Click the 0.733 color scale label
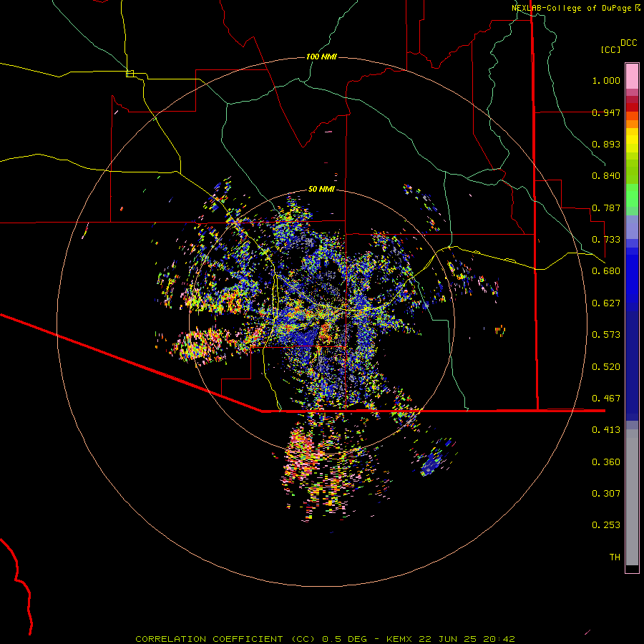This screenshot has width=644, height=644. [x=606, y=240]
